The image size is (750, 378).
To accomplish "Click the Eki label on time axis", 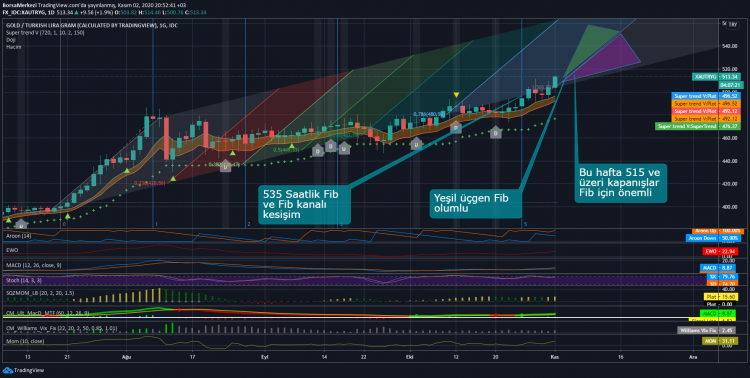I will pos(409,357).
